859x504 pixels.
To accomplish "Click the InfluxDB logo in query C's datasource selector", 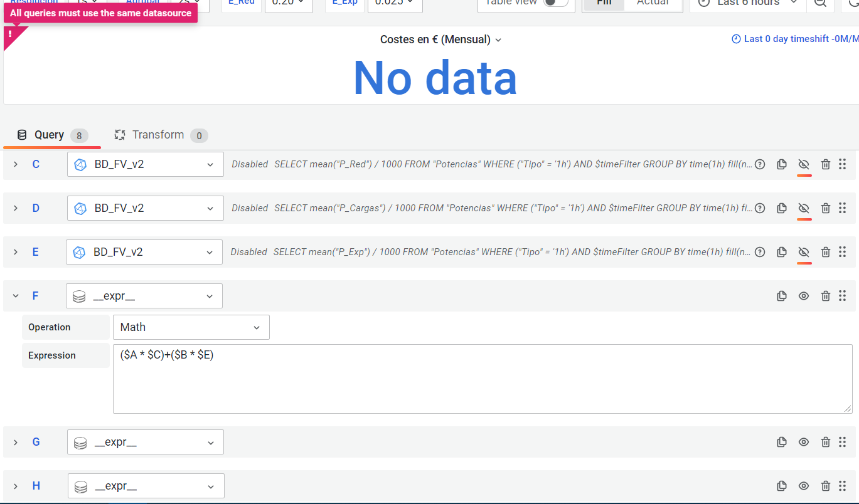I will (80, 164).
